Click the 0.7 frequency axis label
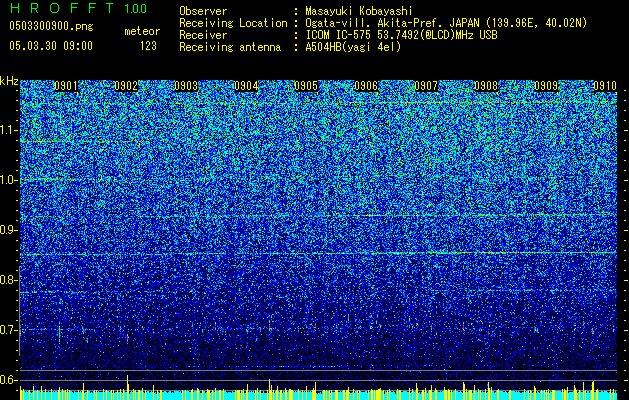Screen dimensions: 629x400 click(8, 330)
